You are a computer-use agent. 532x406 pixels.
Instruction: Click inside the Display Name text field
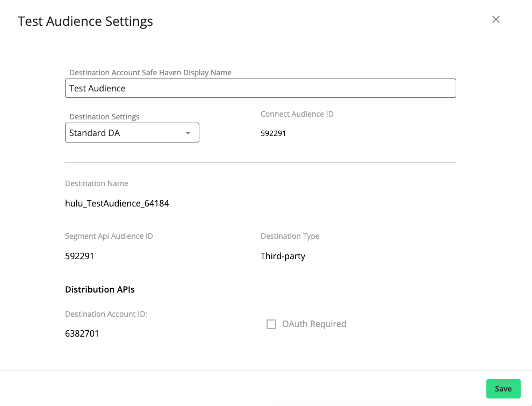(x=261, y=88)
